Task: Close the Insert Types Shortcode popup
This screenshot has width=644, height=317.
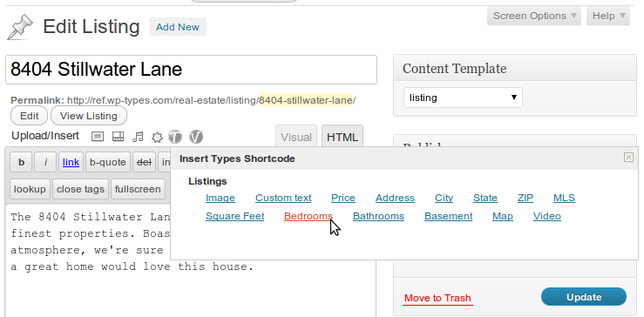Action: pos(628,157)
